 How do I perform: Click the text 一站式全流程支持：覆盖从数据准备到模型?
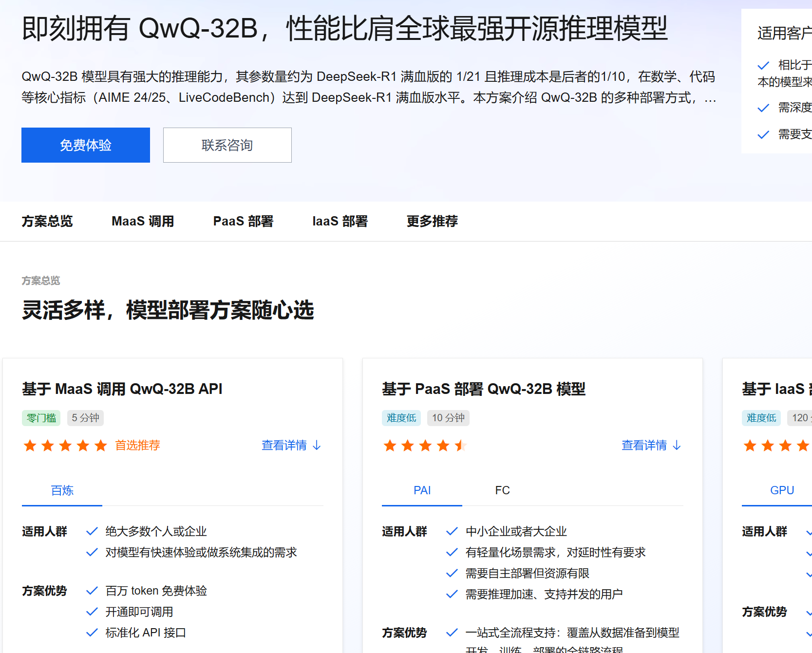pos(572,633)
